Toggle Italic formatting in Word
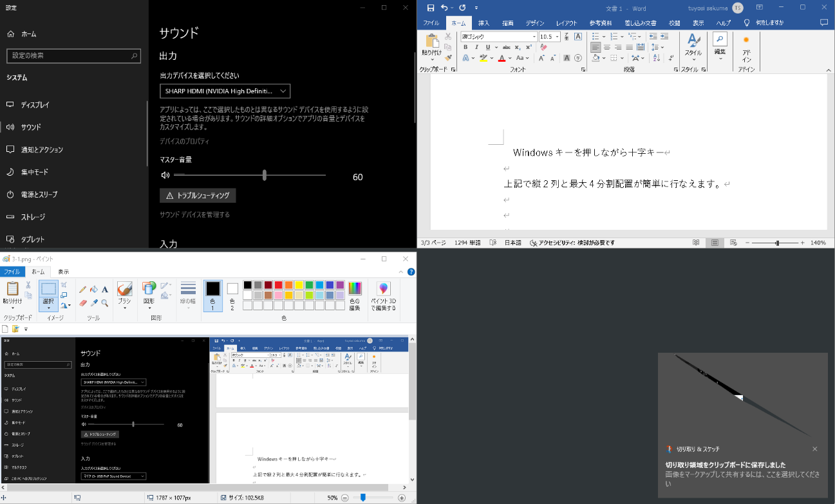Screen dimensions: 835x504 point(476,47)
